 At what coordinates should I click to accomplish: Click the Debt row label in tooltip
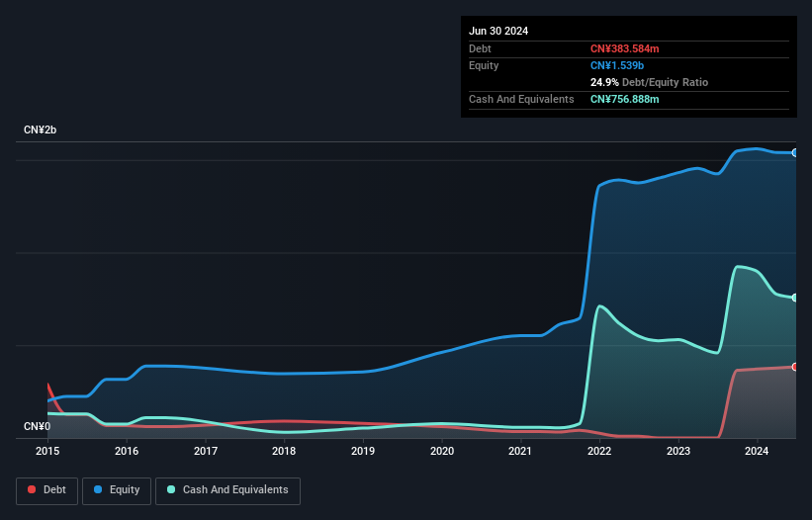(480, 48)
